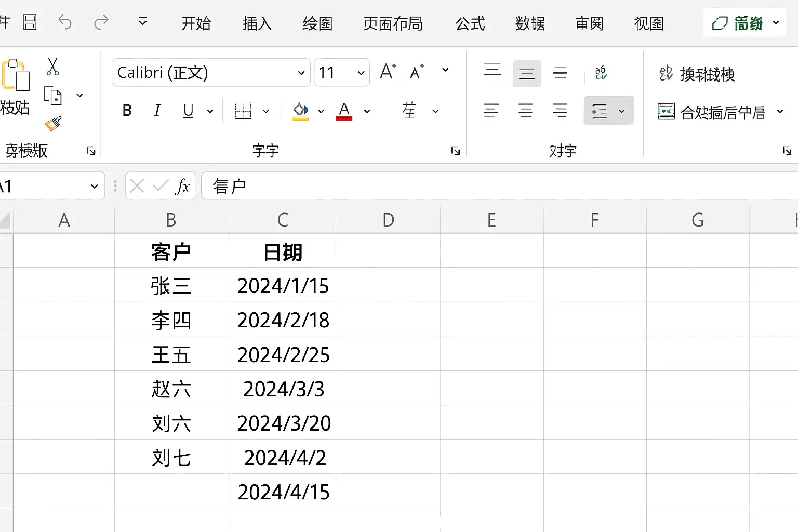
Task: Expand the indent options arrow
Action: (x=622, y=111)
